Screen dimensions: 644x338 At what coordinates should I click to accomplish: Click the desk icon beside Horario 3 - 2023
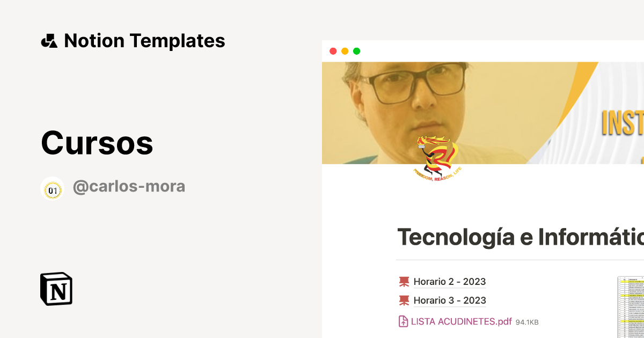click(x=403, y=300)
